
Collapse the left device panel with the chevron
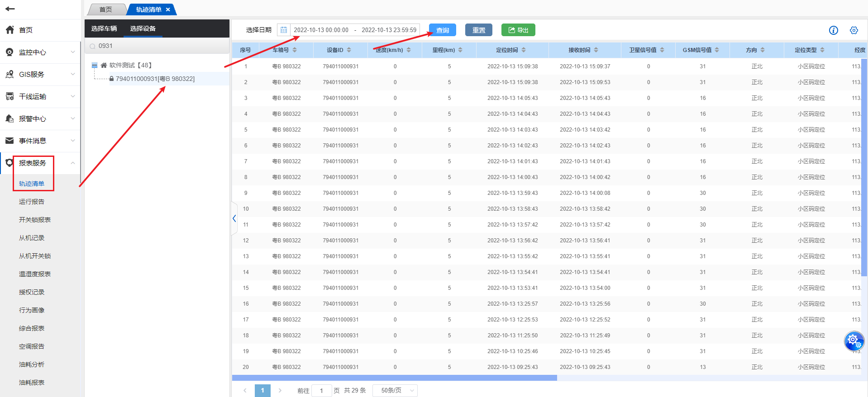234,218
